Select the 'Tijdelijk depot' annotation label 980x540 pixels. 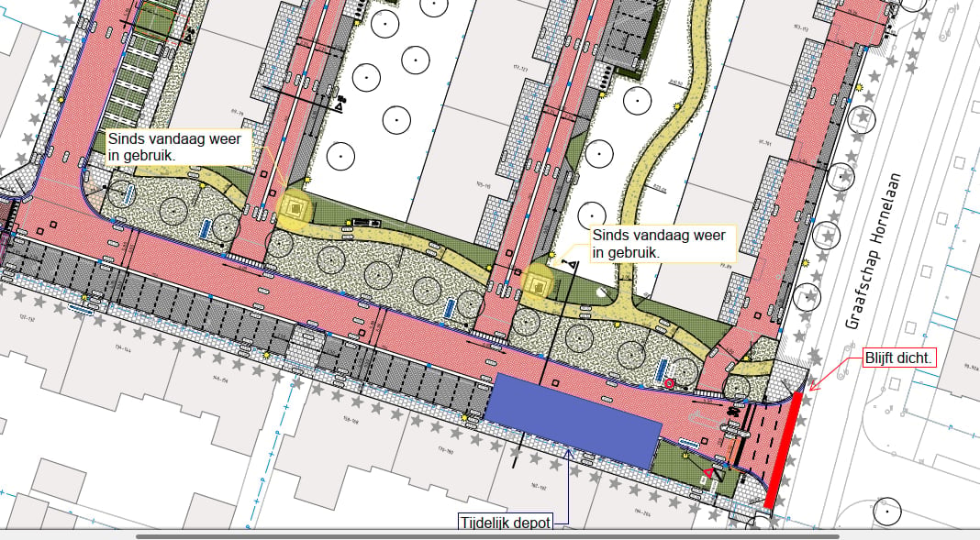point(506,523)
